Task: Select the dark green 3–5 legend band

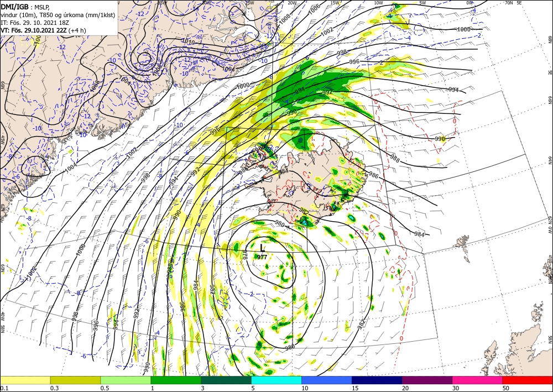Action: click(x=226, y=380)
